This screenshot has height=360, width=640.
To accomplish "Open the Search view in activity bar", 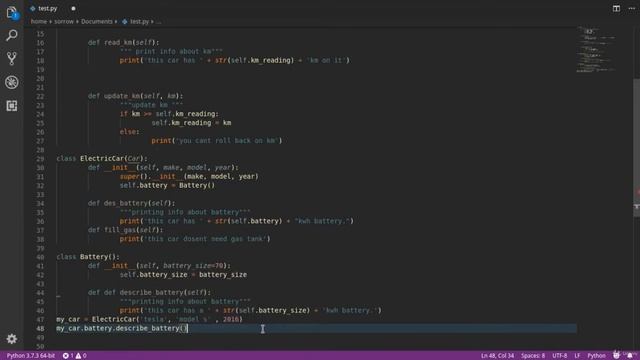I will 11,36.
